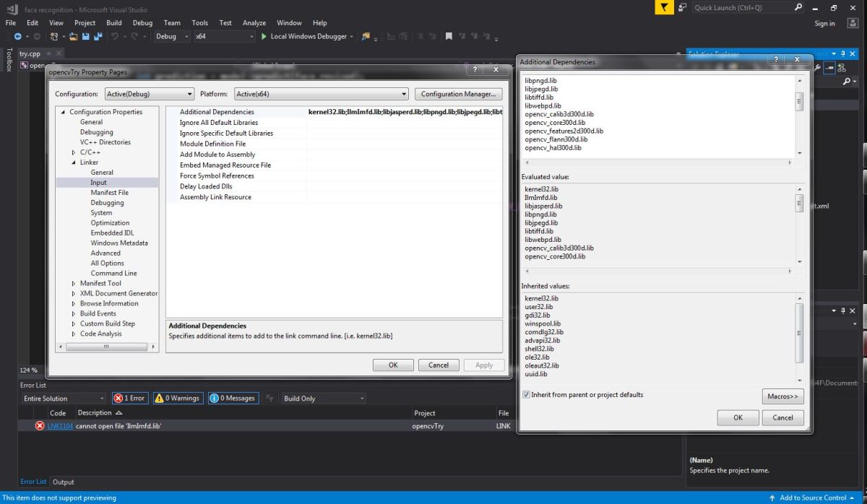Click the Solution Explorer class diagram icon

pos(842,67)
